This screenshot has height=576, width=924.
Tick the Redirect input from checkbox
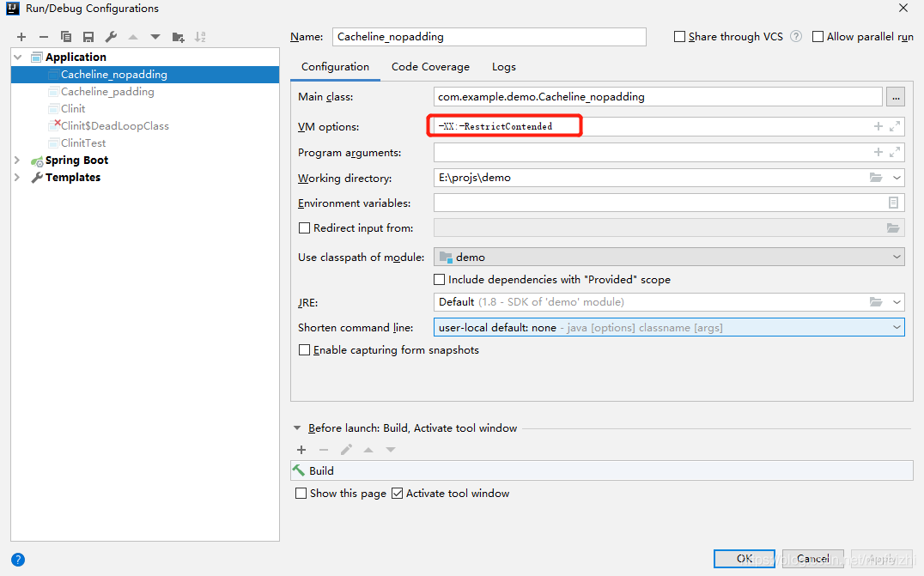coord(304,228)
